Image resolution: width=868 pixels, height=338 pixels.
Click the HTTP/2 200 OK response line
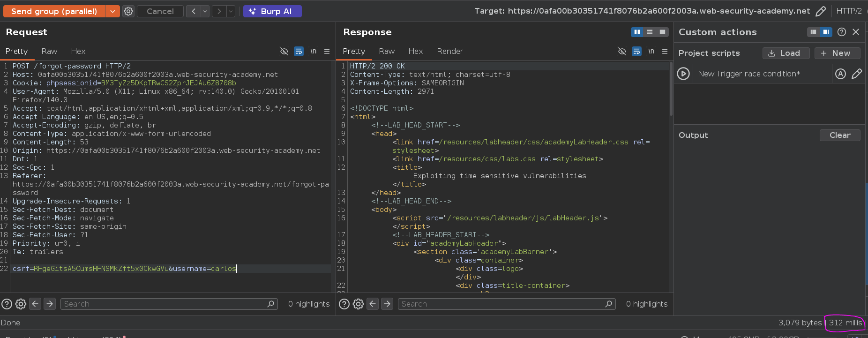pyautogui.click(x=377, y=66)
